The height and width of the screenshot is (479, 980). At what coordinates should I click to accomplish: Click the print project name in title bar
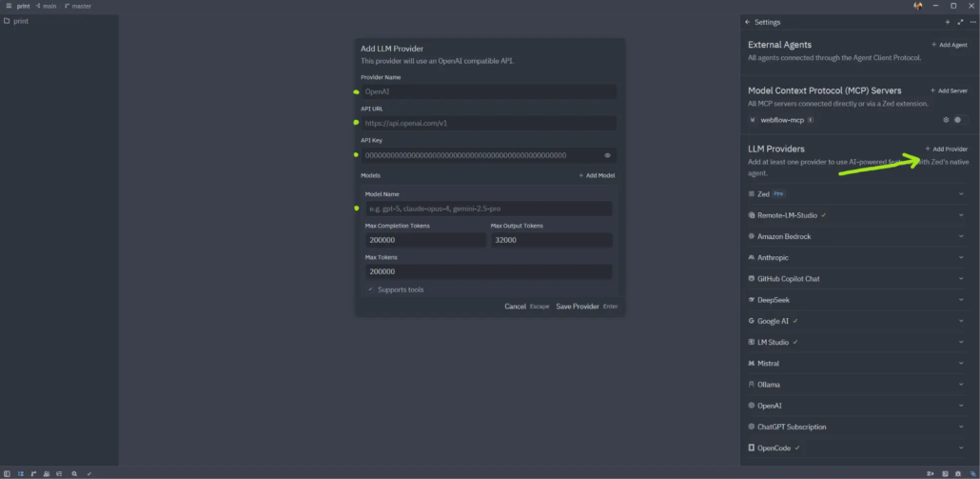(23, 6)
